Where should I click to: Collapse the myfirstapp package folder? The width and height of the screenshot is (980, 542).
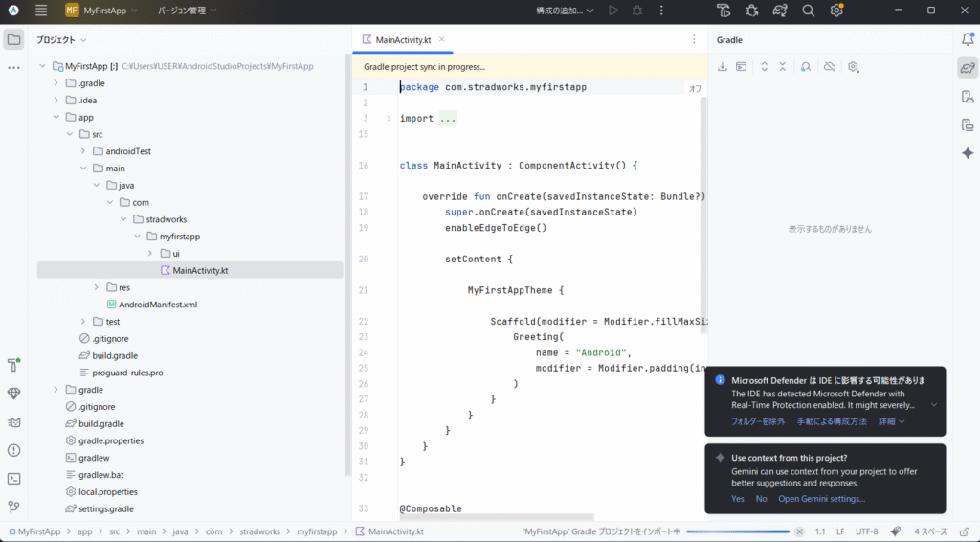coord(138,236)
